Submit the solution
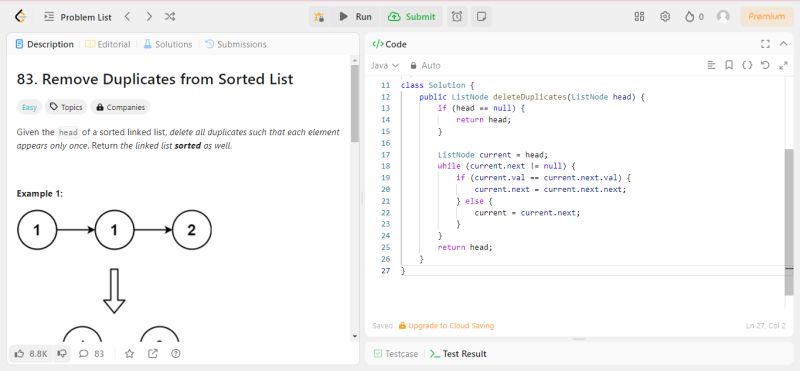 [x=412, y=17]
